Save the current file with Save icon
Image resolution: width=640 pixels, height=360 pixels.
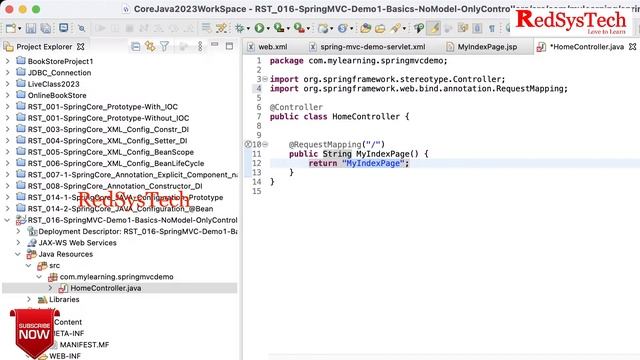(x=31, y=28)
